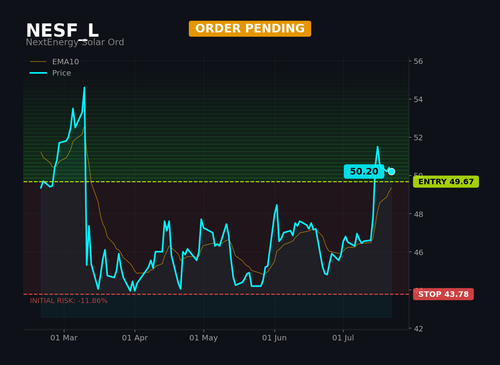Click the 01 Jul axis label

click(x=343, y=338)
